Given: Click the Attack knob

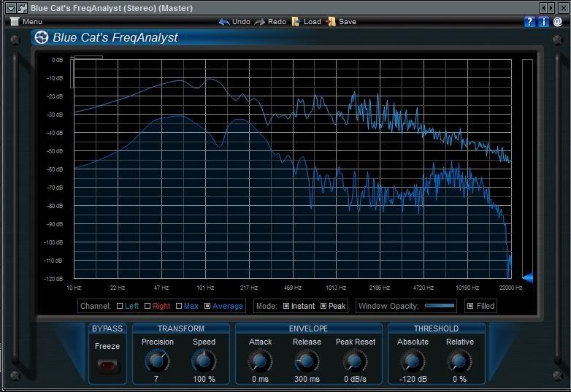Looking at the screenshot, I should coord(260,361).
